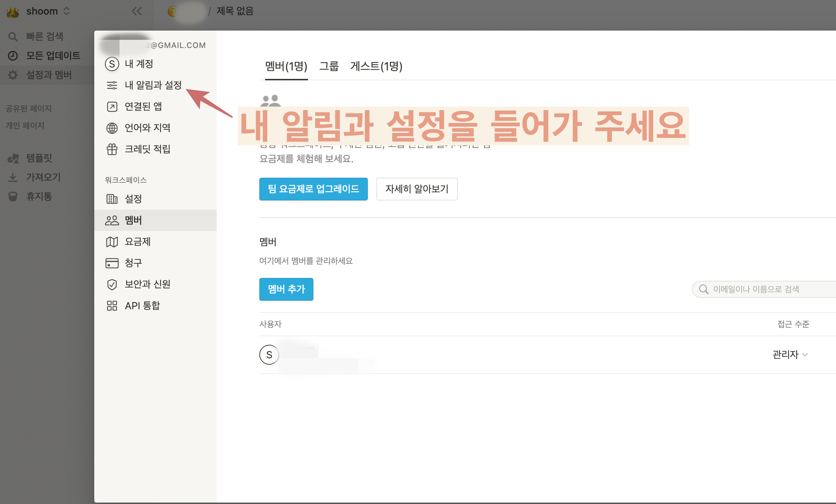
Task: Click the download icon beside 가져오기
Action: pyautogui.click(x=13, y=177)
